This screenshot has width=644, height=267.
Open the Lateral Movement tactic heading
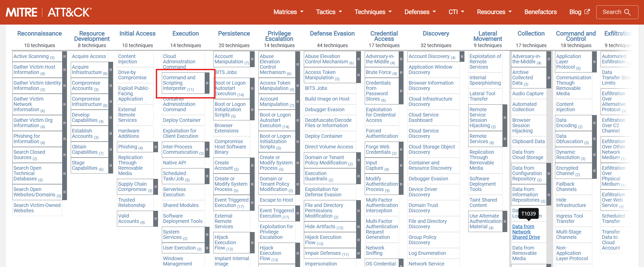488,36
